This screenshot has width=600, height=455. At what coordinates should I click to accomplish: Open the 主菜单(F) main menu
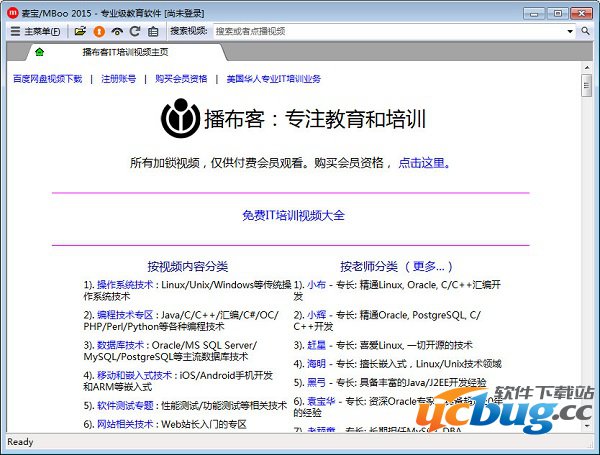(35, 31)
